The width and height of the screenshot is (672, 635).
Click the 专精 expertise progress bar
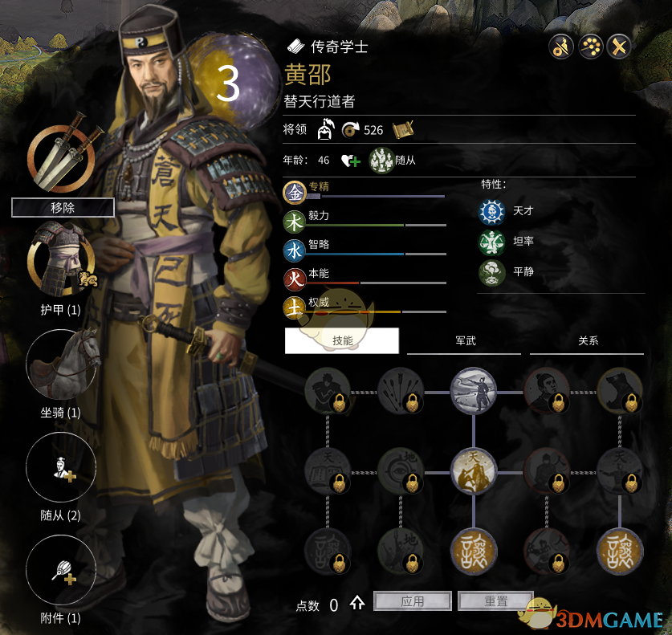(x=376, y=196)
